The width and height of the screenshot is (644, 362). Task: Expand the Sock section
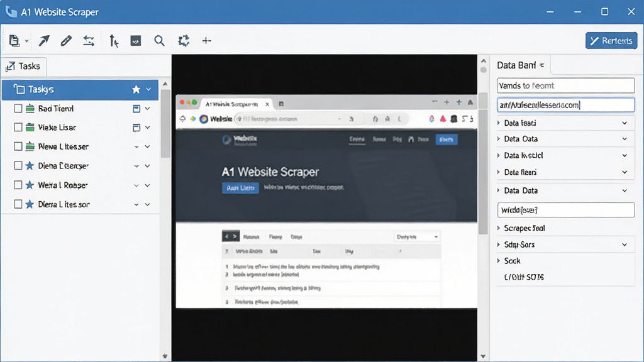click(565, 261)
